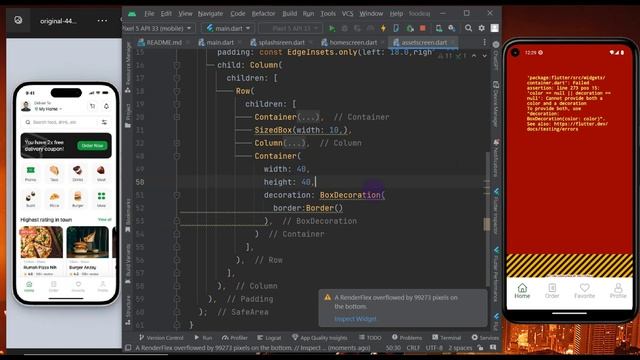Open Logcat tool window
This screenshot has height=360, width=640.
(269, 338)
